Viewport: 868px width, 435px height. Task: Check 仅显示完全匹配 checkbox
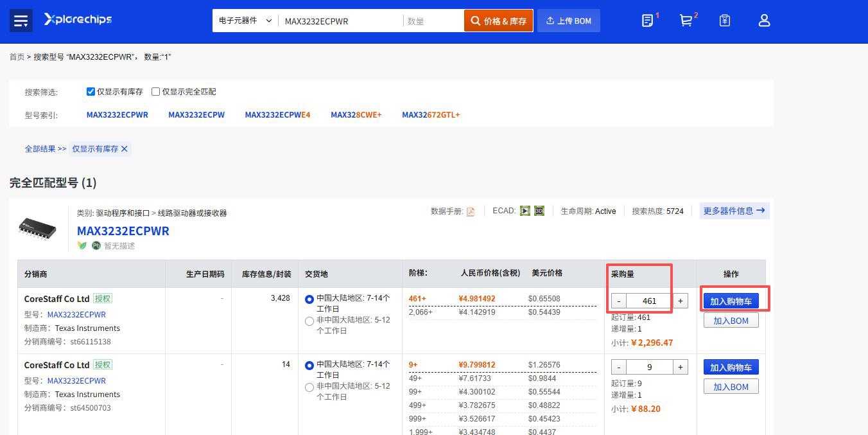(x=155, y=91)
